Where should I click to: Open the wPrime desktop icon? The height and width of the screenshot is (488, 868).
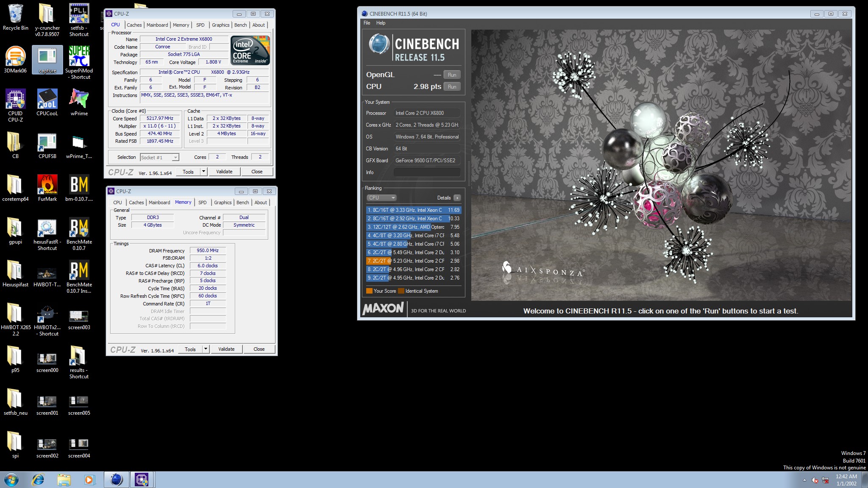(x=79, y=103)
